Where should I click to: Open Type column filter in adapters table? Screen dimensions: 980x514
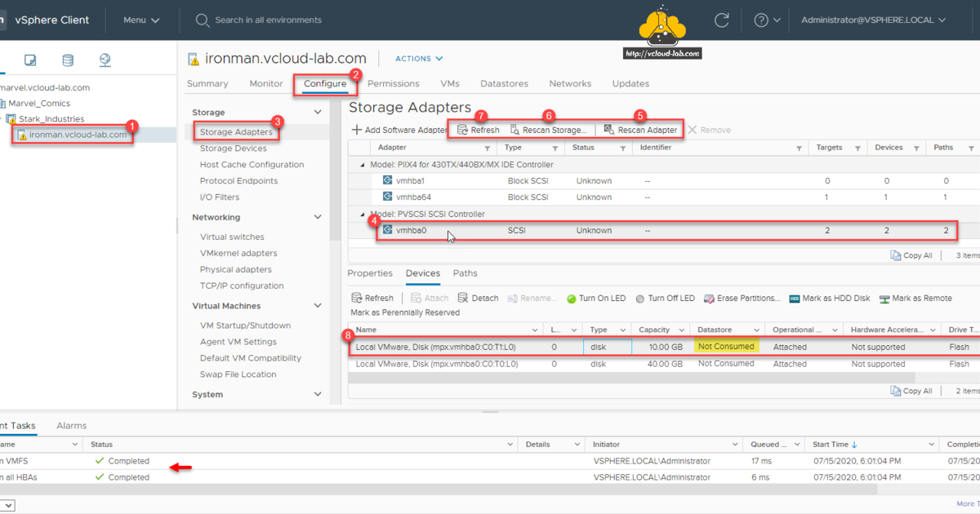(x=555, y=148)
